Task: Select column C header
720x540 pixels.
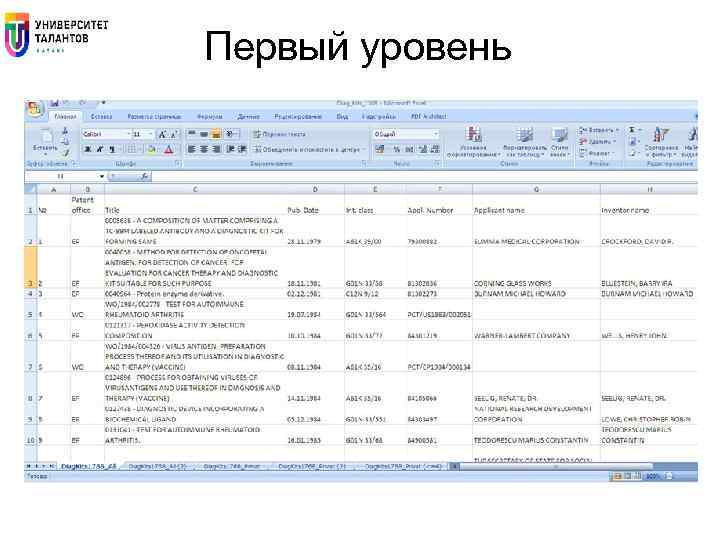Action: pyautogui.click(x=195, y=189)
